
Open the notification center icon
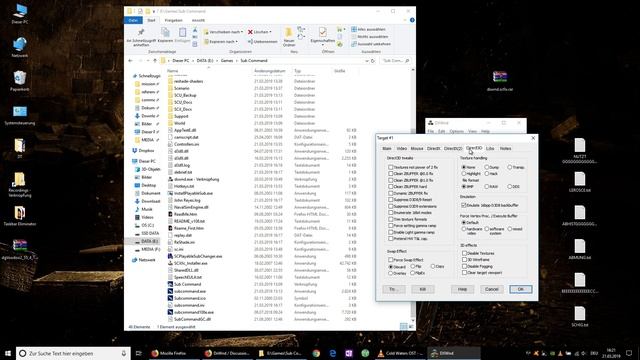coord(629,353)
